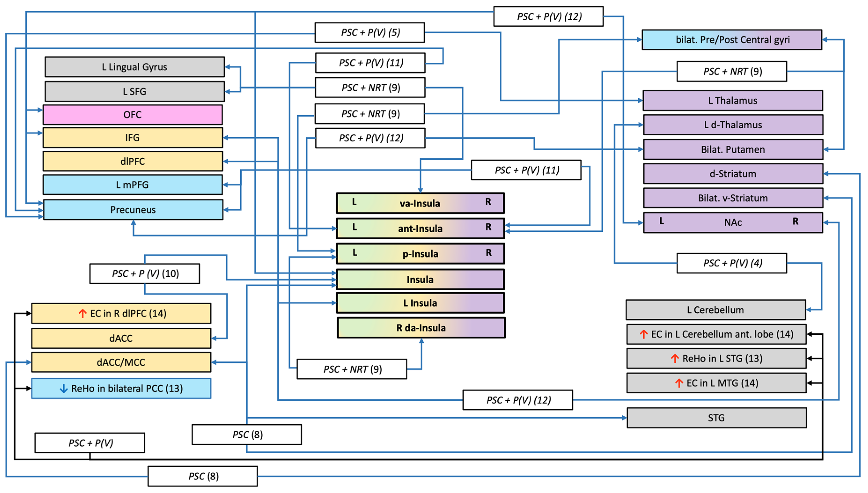Click the dACC/MCC yellow box
The image size is (868, 493).
point(121,362)
